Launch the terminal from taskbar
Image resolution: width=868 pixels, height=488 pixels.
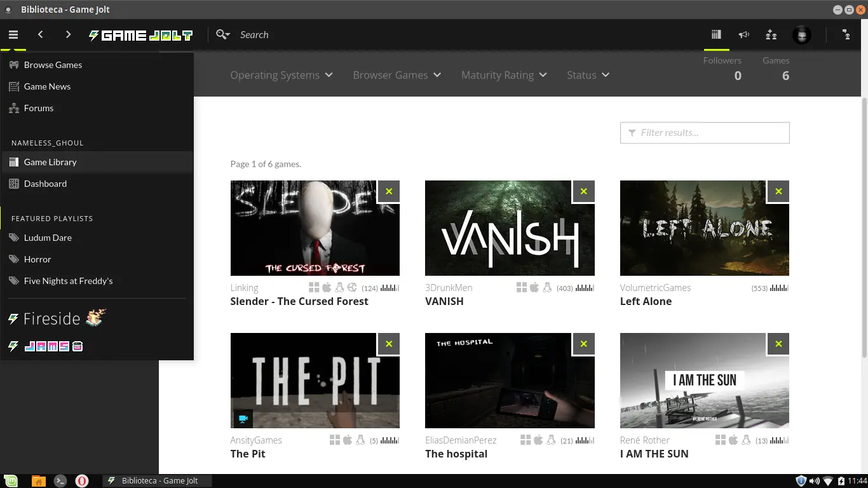[60, 481]
